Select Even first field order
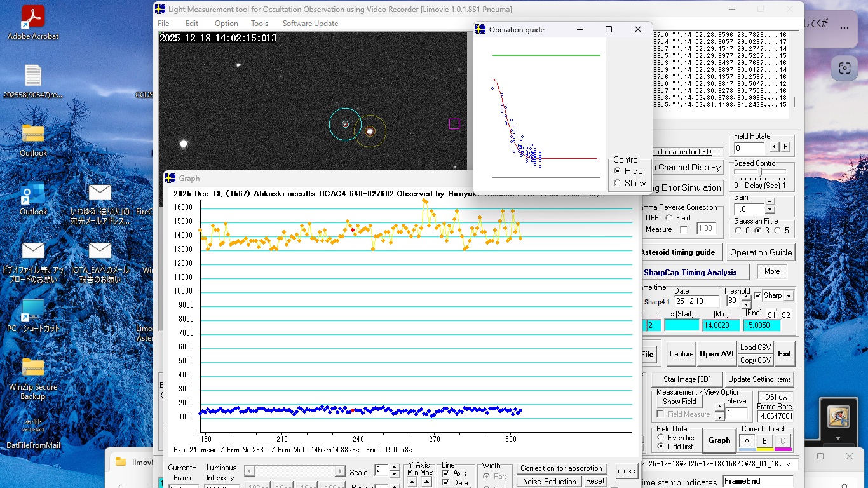The image size is (868, 488). pyautogui.click(x=661, y=438)
